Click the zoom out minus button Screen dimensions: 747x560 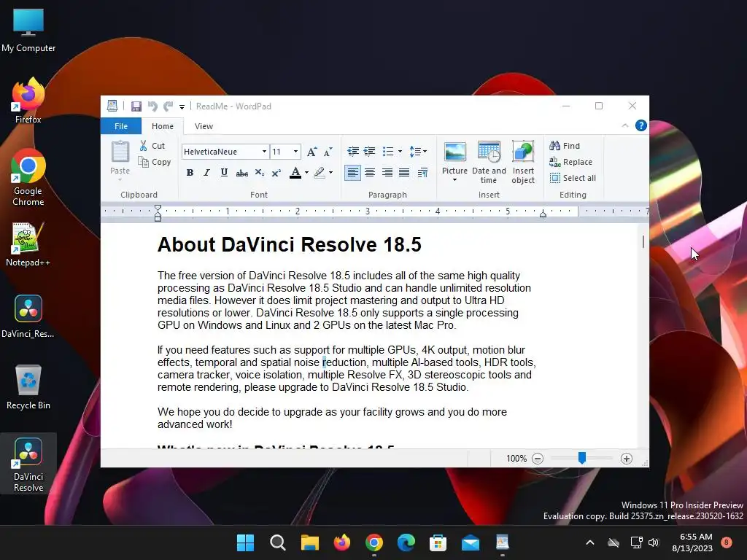[x=538, y=459]
